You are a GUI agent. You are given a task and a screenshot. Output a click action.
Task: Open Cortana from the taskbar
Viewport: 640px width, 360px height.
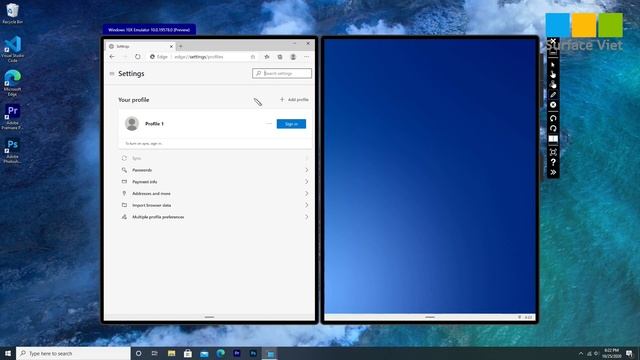(x=138, y=353)
